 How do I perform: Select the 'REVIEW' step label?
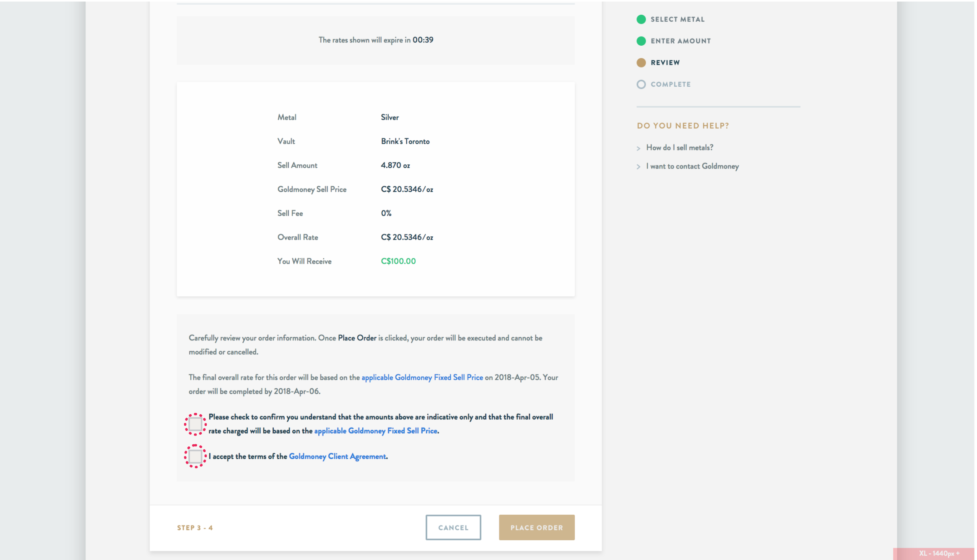tap(665, 63)
